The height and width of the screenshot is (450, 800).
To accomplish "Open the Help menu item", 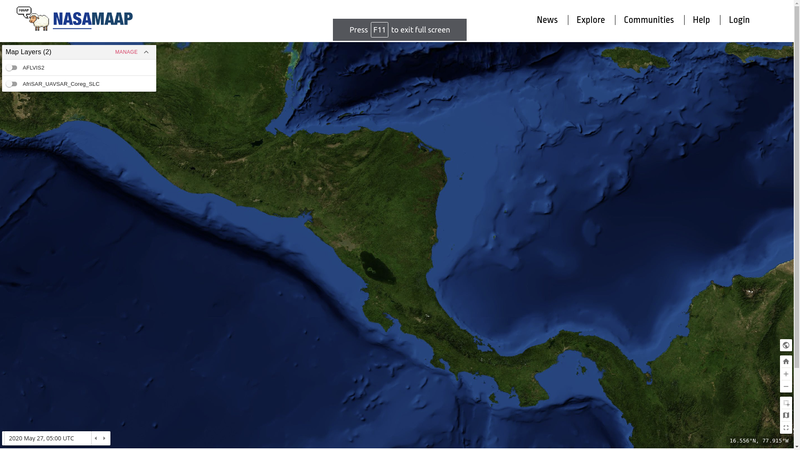I will [701, 20].
